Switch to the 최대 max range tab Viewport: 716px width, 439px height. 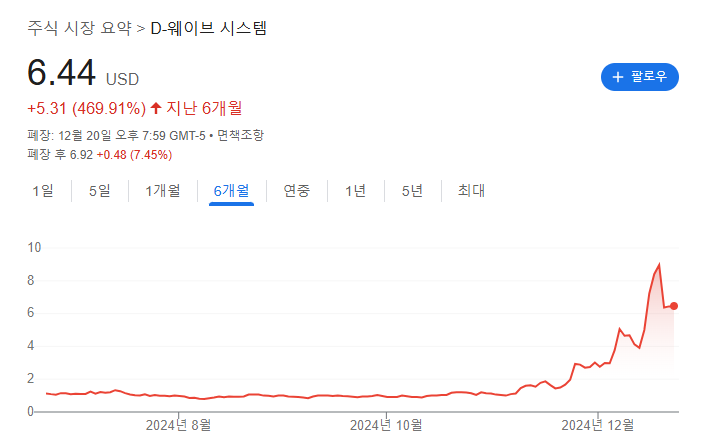[471, 190]
